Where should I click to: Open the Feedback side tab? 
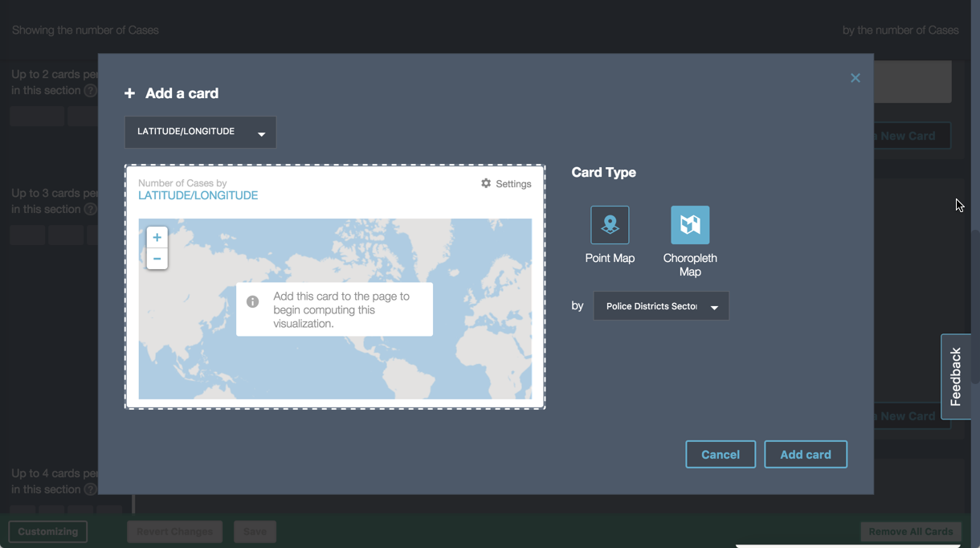(x=956, y=376)
